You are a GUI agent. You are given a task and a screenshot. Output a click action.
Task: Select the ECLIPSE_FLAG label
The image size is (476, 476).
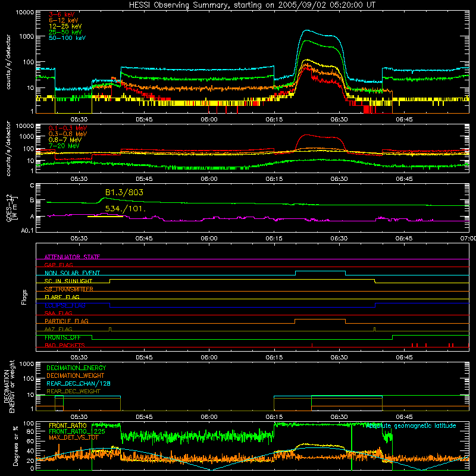coord(65,305)
